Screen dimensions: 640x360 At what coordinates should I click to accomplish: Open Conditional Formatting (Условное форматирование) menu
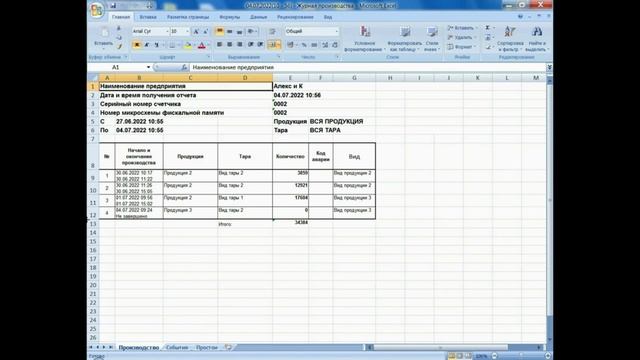pos(364,39)
